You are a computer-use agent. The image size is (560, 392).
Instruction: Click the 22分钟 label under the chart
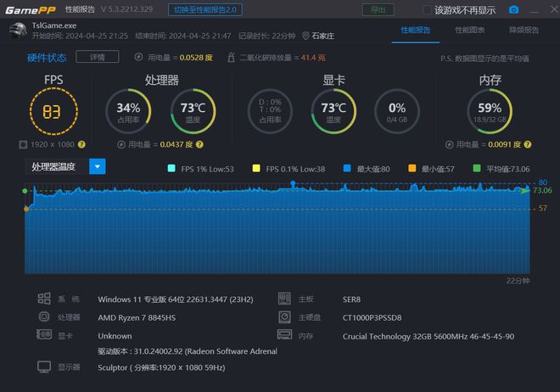(x=518, y=281)
